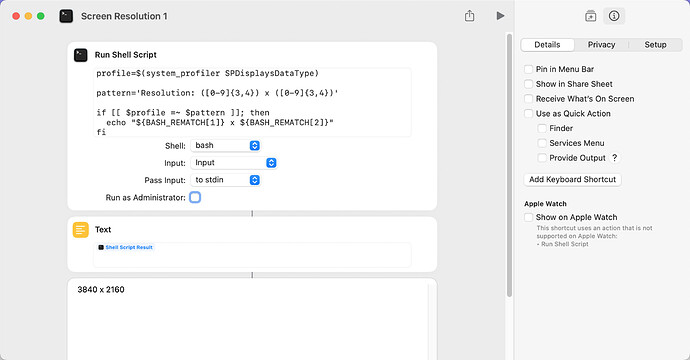Screen dimensions: 690x360
Task: Select the shortcut details info icon
Action: click(x=614, y=16)
